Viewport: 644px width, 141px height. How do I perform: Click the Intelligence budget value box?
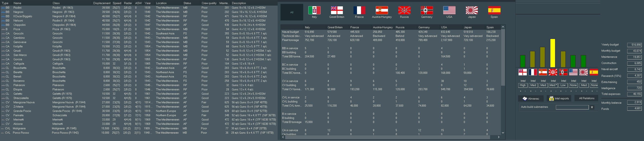coord(634,88)
